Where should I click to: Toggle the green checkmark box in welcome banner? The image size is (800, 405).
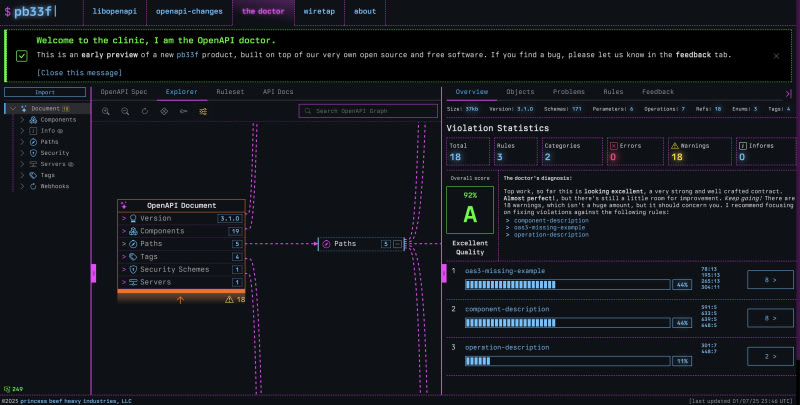pos(22,55)
